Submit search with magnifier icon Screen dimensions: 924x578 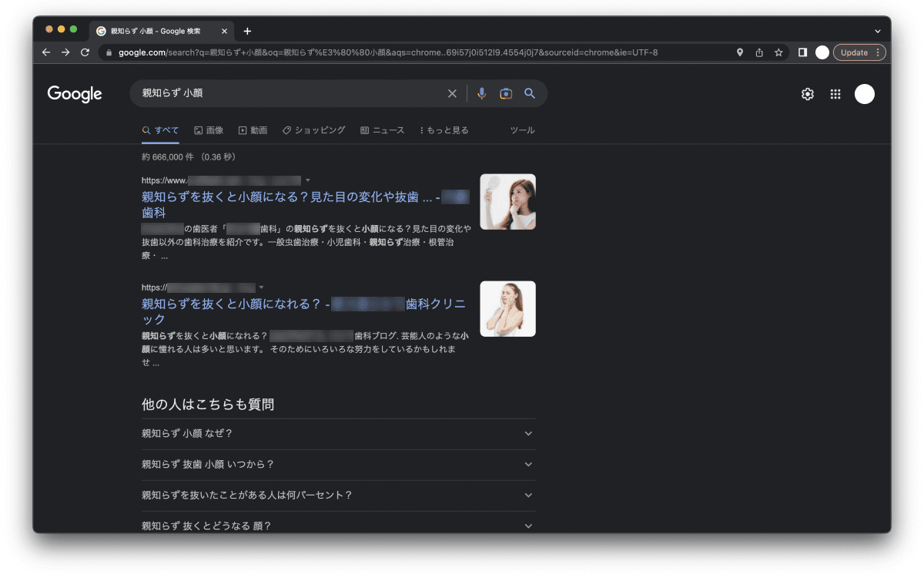coord(530,93)
